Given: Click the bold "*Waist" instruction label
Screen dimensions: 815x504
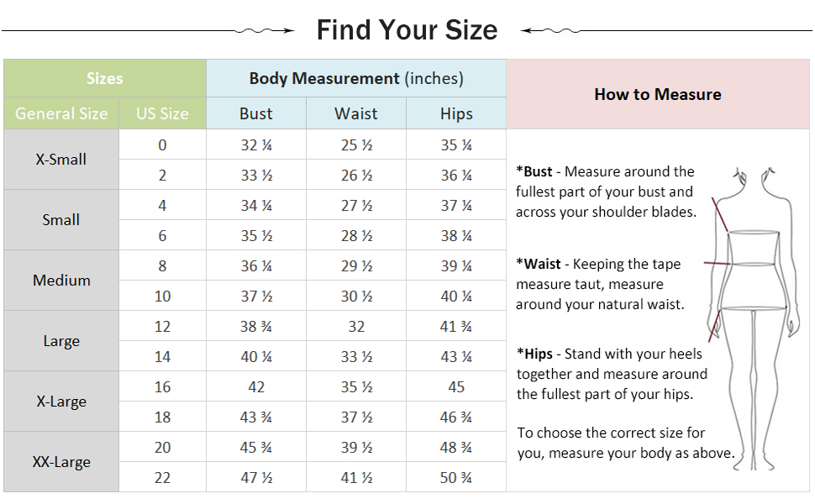Looking at the screenshot, I should click(539, 264).
